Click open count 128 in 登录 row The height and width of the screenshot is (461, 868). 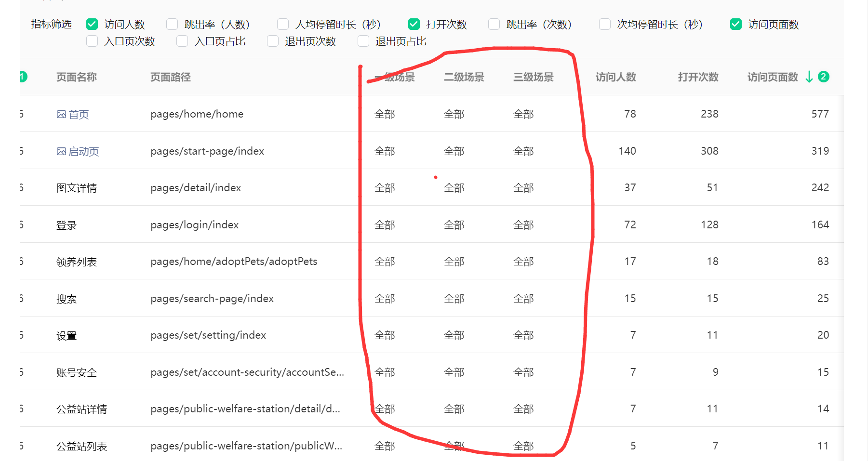click(x=709, y=225)
